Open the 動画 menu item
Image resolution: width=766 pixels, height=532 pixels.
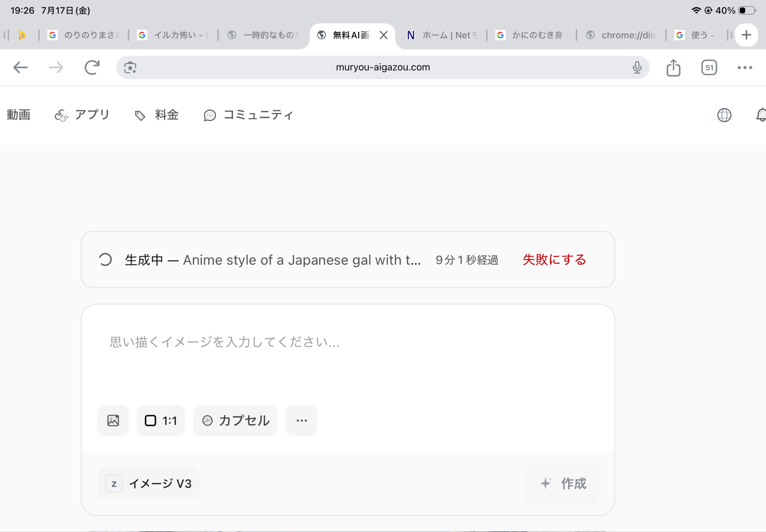(18, 115)
